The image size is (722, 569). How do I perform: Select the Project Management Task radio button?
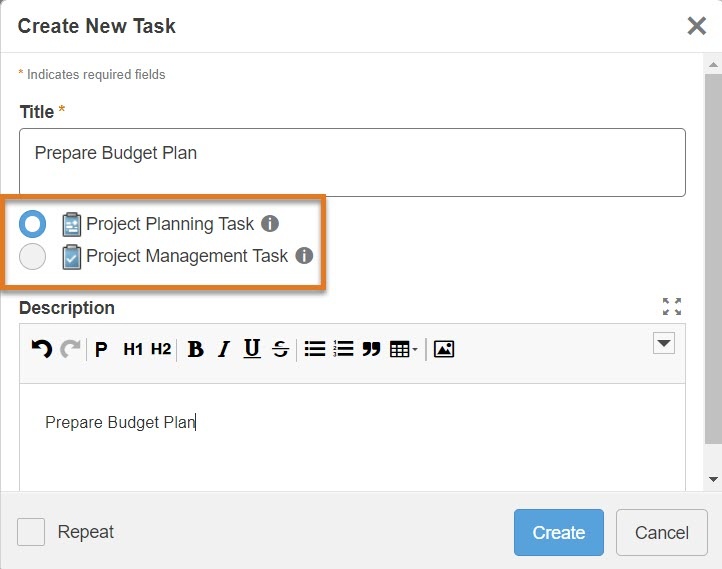(x=33, y=256)
